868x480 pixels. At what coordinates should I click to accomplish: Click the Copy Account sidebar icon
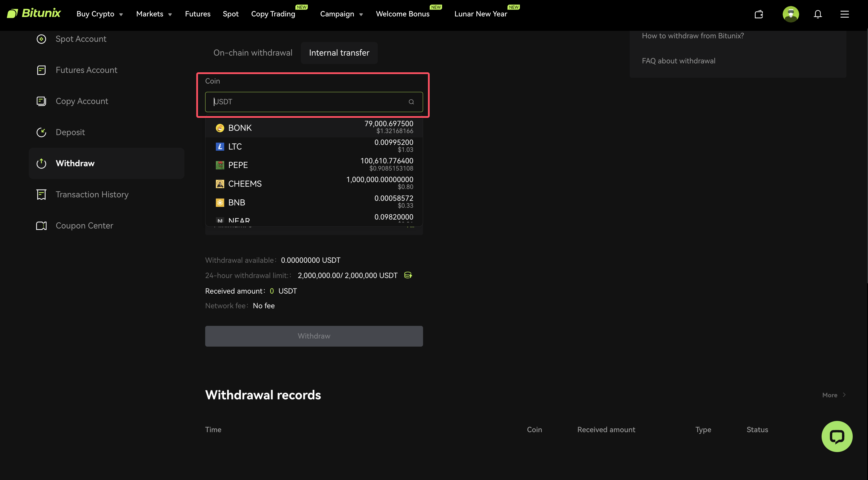pyautogui.click(x=41, y=101)
